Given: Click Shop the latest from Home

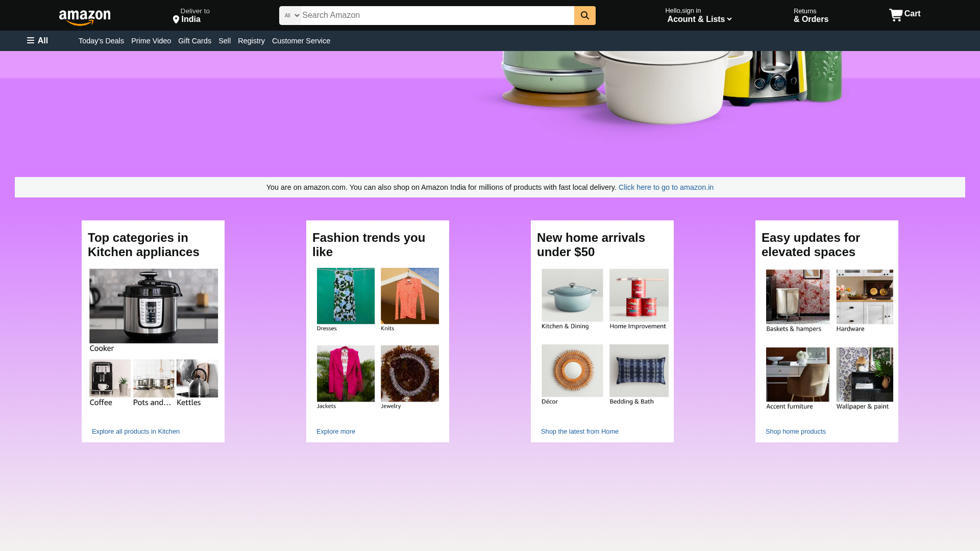Looking at the screenshot, I should [580, 432].
